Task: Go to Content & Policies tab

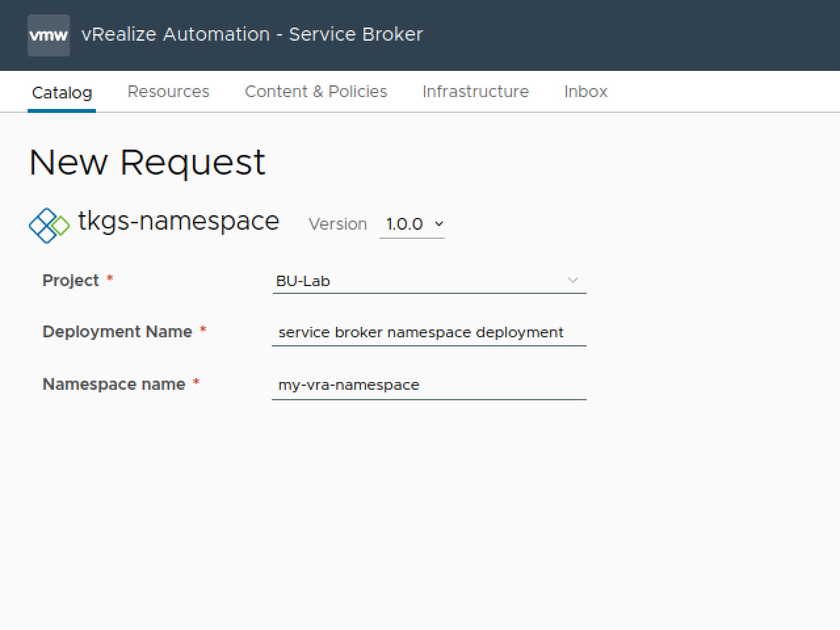Action: click(316, 91)
